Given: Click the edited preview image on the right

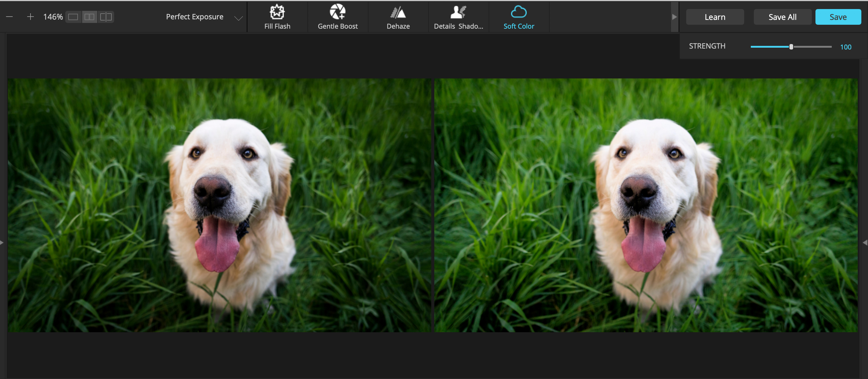Looking at the screenshot, I should point(645,205).
